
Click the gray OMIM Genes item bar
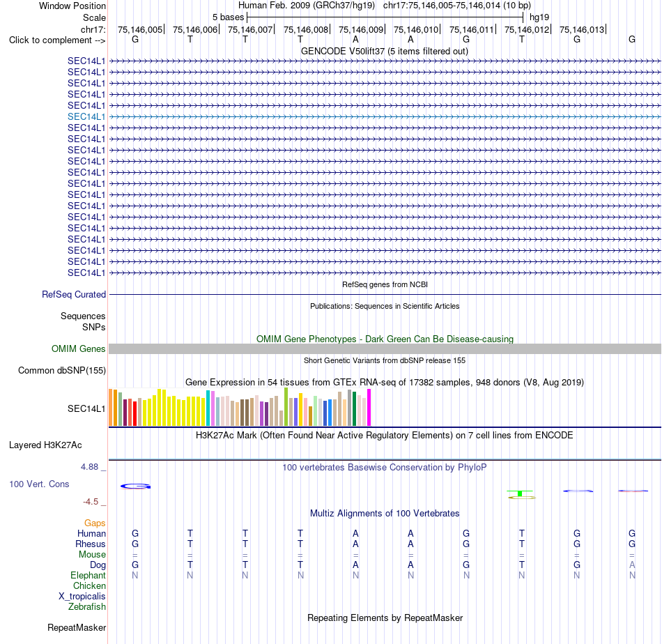tap(385, 348)
